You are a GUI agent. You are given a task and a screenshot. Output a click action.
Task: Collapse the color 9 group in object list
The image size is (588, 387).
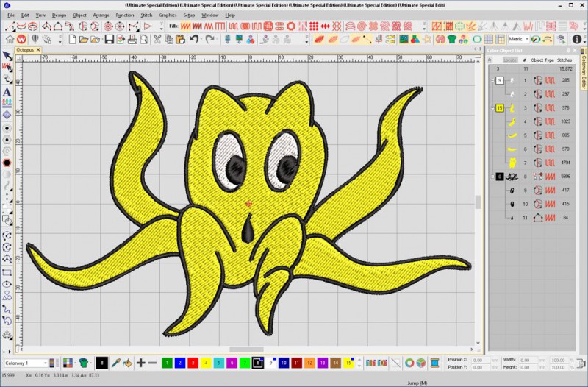coord(492,80)
